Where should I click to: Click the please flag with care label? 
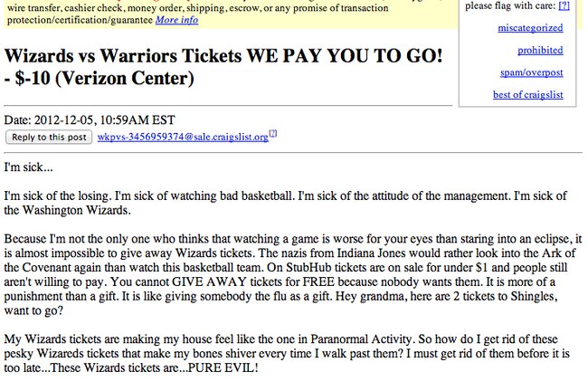(510, 5)
